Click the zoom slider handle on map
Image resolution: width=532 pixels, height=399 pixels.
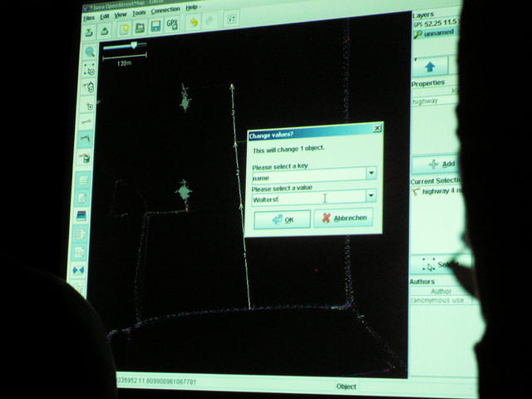[134, 45]
